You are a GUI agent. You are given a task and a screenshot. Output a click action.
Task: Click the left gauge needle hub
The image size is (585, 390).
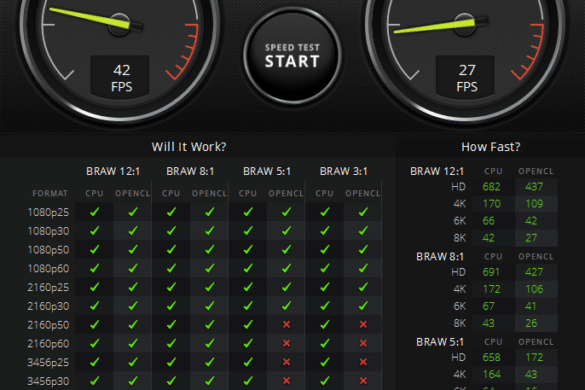pos(119,25)
